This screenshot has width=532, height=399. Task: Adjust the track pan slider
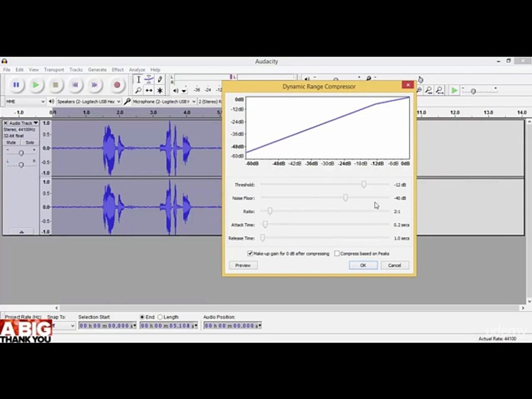pyautogui.click(x=21, y=165)
